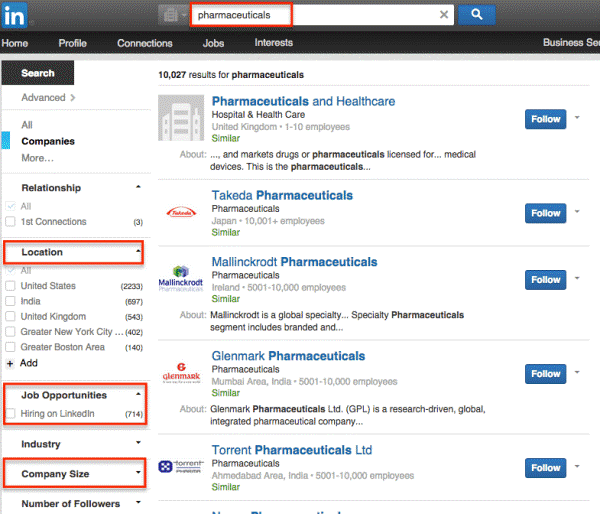This screenshot has width=600, height=514.
Task: Follow Glenmark Pharmaceuticals
Action: (545, 374)
